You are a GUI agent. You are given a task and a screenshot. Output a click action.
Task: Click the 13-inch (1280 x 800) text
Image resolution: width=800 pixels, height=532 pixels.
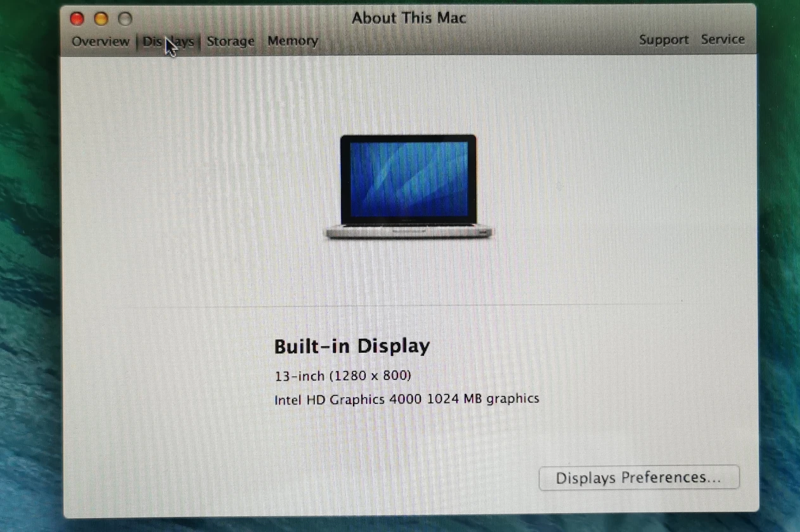[343, 376]
